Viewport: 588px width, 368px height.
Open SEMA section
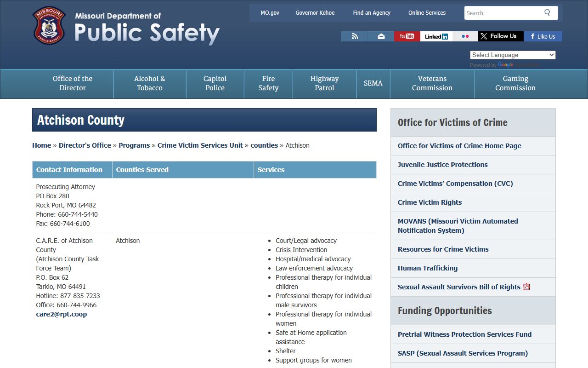click(373, 83)
